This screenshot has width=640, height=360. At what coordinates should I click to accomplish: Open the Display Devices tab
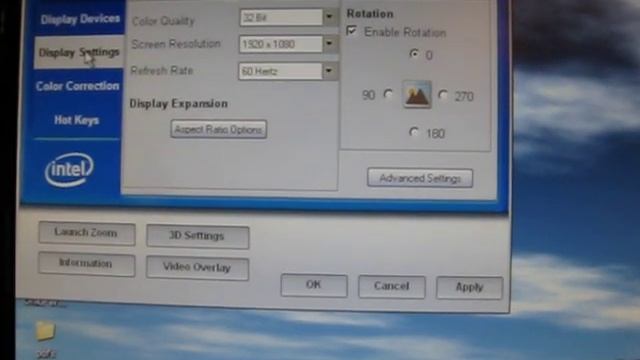click(80, 19)
